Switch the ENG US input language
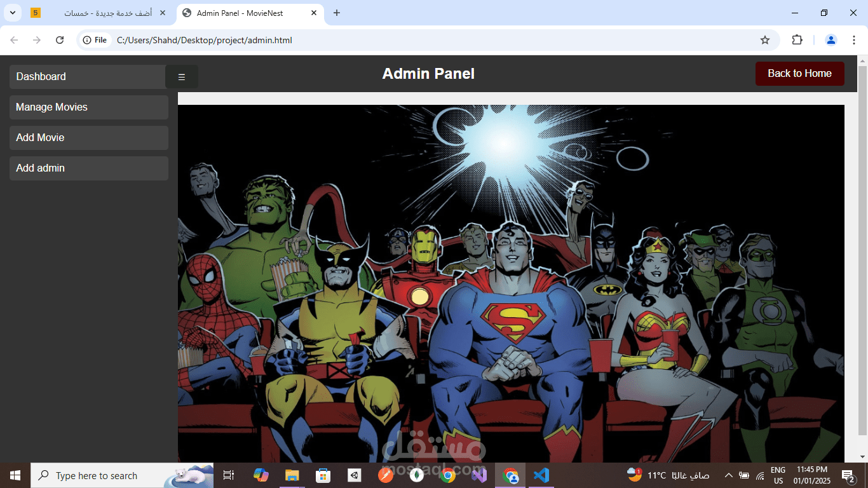 tap(778, 475)
